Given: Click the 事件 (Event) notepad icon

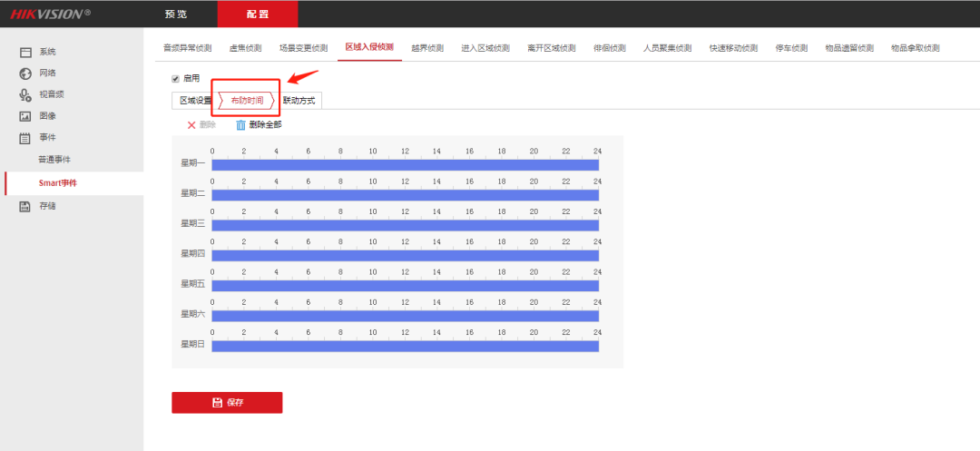Looking at the screenshot, I should (x=26, y=138).
